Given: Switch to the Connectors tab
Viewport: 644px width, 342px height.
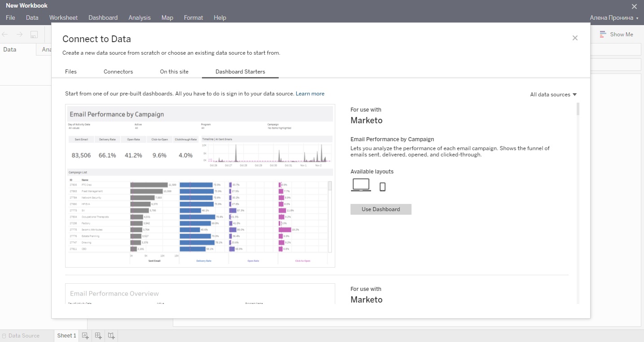Looking at the screenshot, I should tap(118, 72).
